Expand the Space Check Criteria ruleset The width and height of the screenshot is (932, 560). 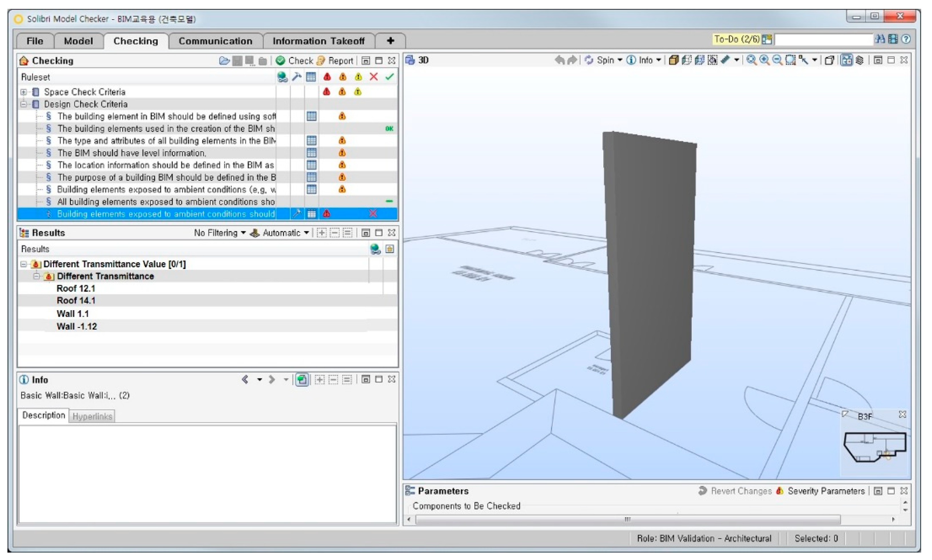click(23, 92)
